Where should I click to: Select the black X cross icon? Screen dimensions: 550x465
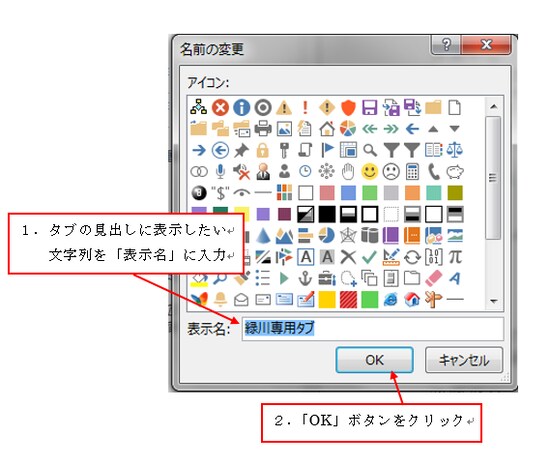coord(348,257)
